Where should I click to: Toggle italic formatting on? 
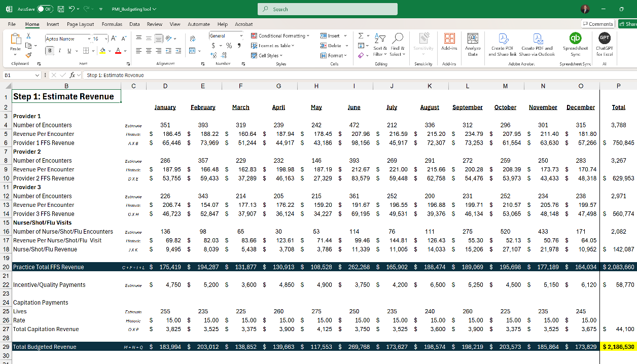click(59, 50)
